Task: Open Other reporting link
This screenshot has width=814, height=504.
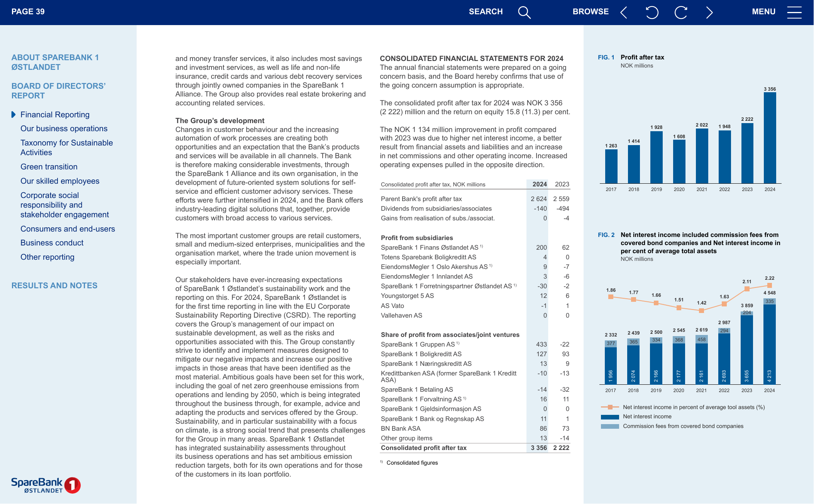Action: coord(47,257)
